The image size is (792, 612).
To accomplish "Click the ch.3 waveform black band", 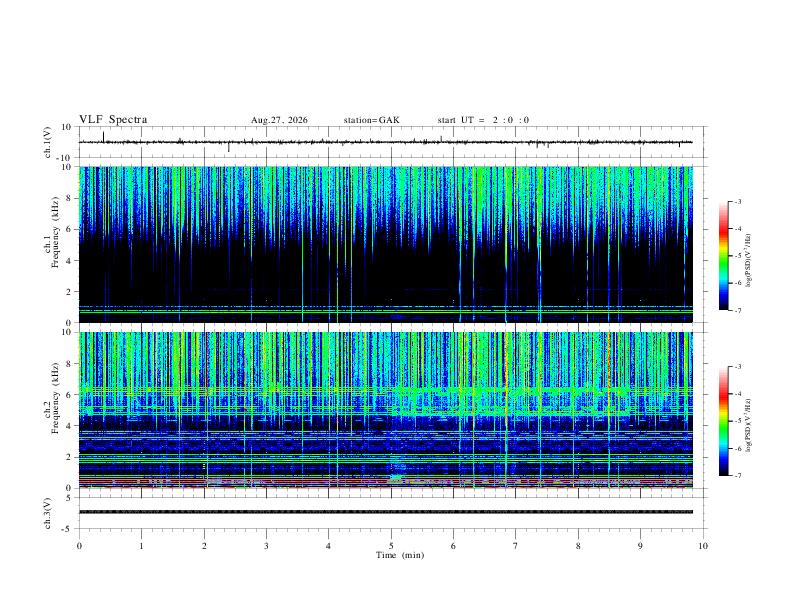I will (385, 512).
